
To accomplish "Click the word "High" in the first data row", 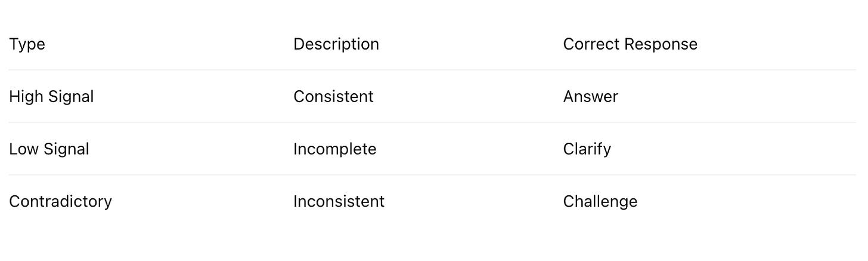I will [x=25, y=97].
